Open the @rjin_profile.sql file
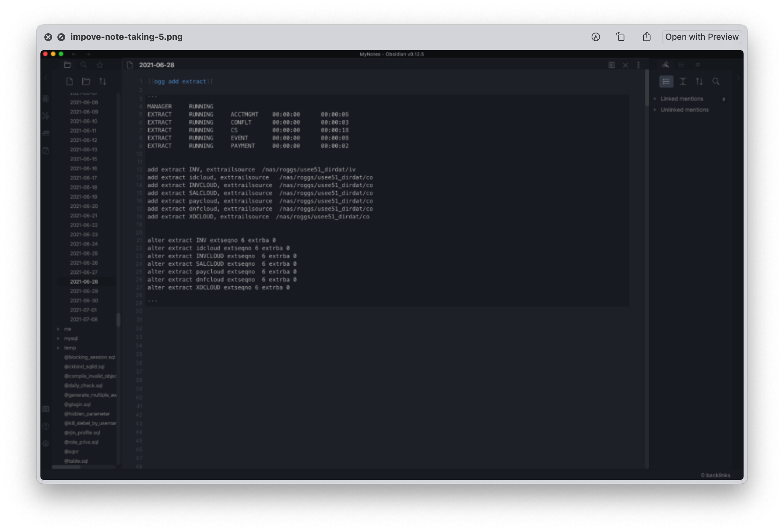Viewport: 784px width, 532px height. [82, 433]
